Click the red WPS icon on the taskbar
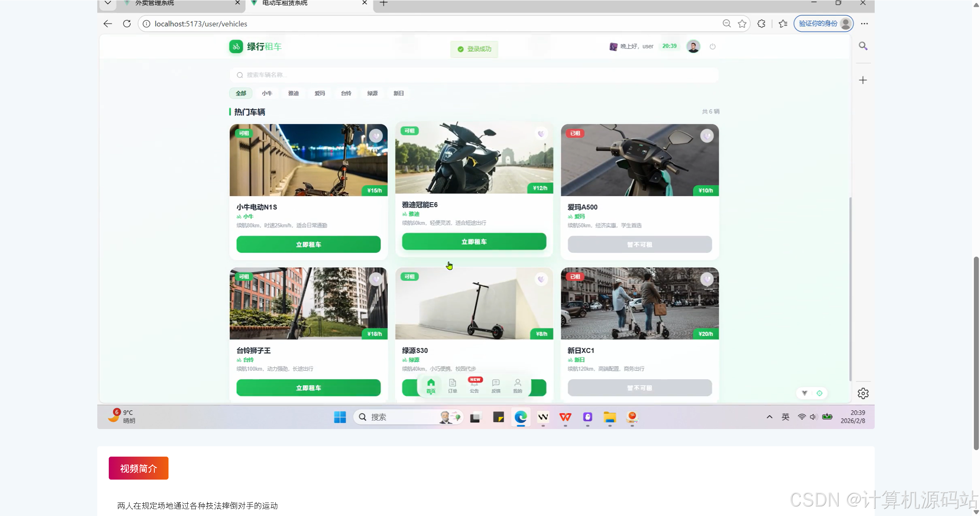This screenshot has width=980, height=516. [x=565, y=417]
